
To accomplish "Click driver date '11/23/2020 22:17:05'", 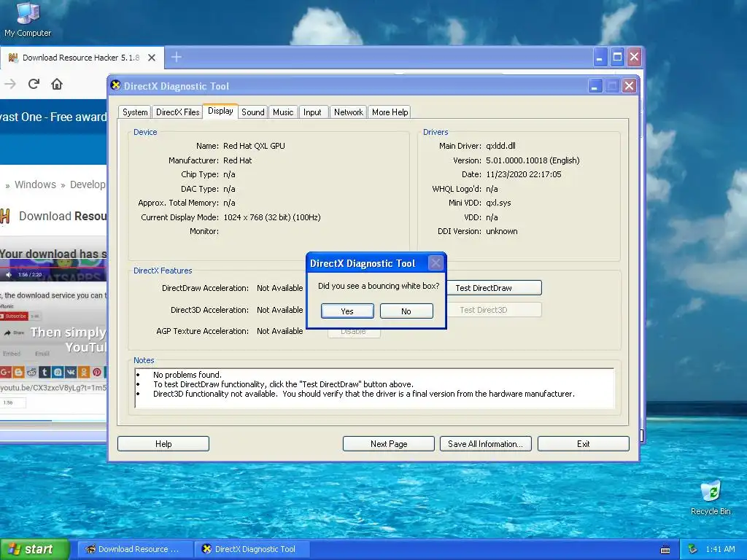I will [524, 174].
